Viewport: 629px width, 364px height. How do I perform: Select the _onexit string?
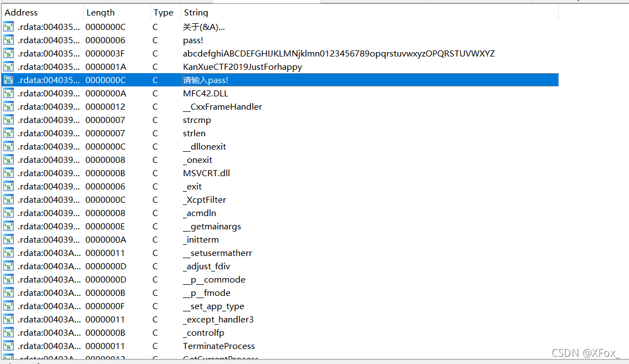tap(197, 160)
